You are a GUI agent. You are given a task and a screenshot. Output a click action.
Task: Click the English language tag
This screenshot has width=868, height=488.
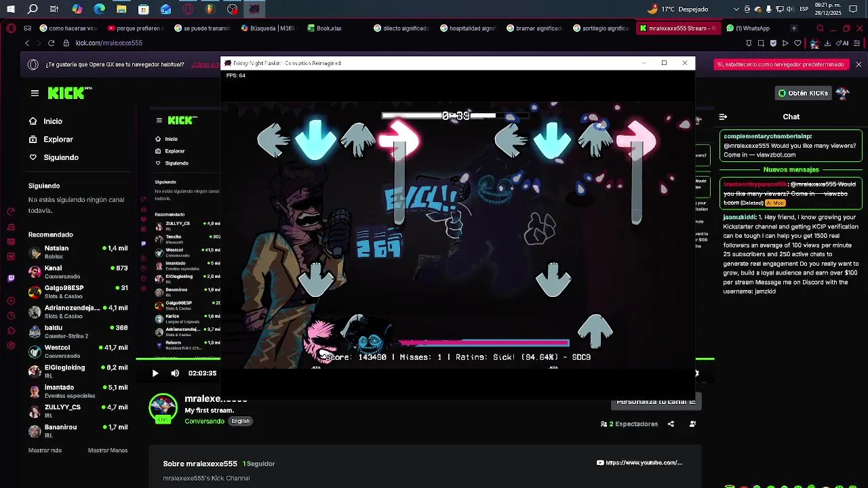240,422
